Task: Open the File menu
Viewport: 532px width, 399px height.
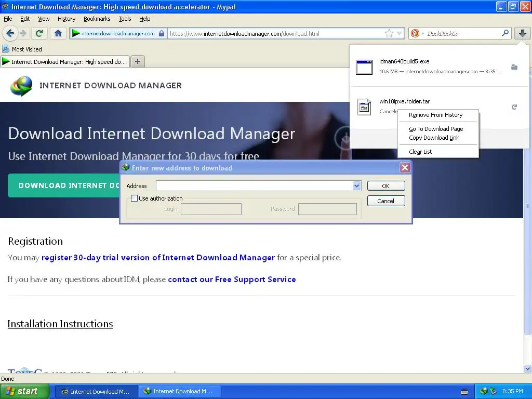Action: coord(8,19)
